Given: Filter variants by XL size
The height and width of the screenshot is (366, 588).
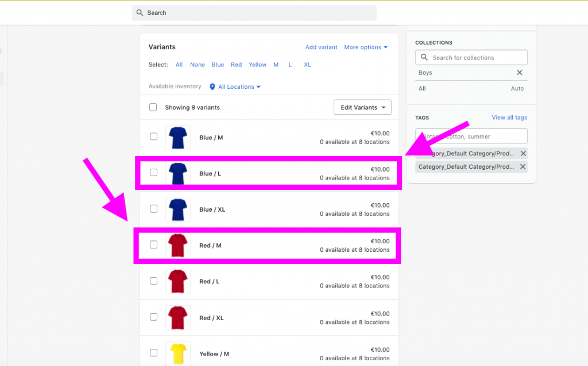Looking at the screenshot, I should coord(307,64).
